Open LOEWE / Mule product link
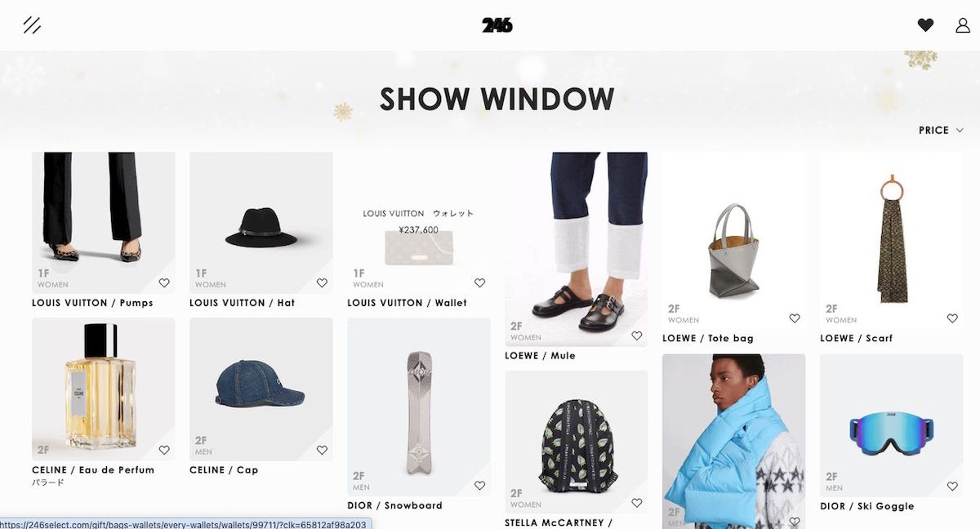 click(541, 355)
